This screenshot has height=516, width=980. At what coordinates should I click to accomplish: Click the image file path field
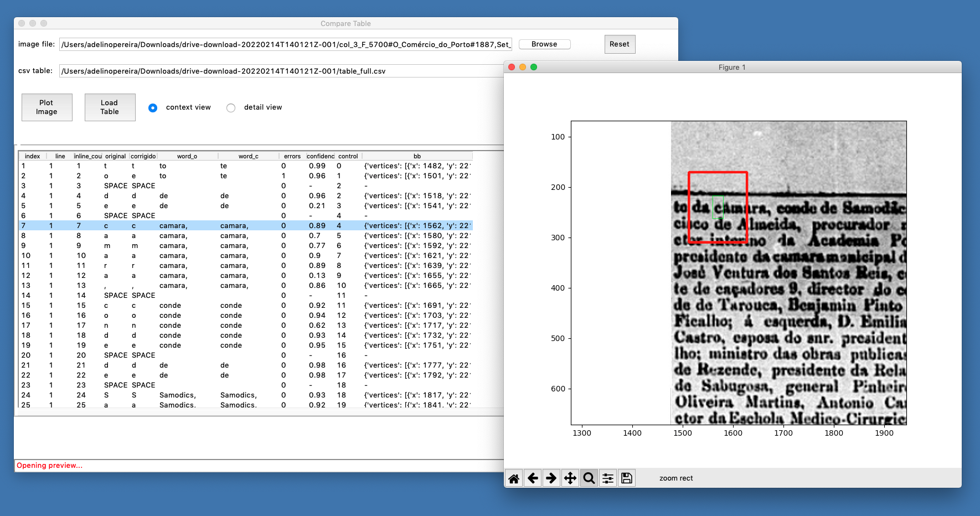[x=285, y=44]
